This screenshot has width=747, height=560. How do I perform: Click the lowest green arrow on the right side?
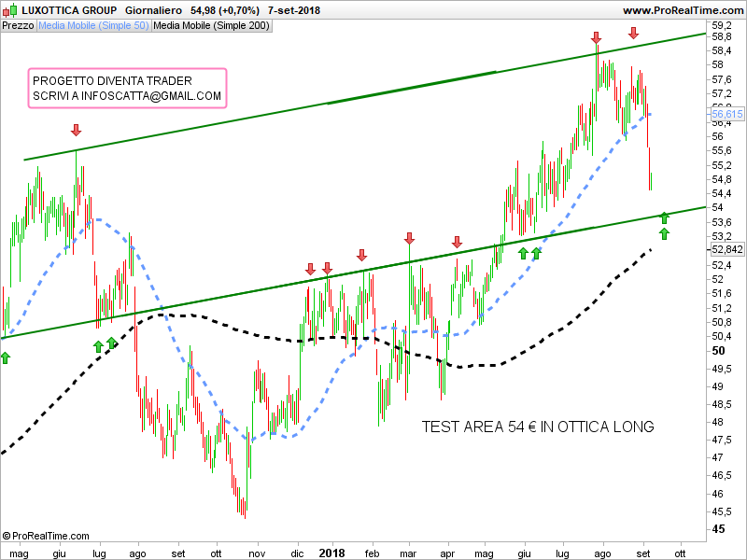coord(664,233)
